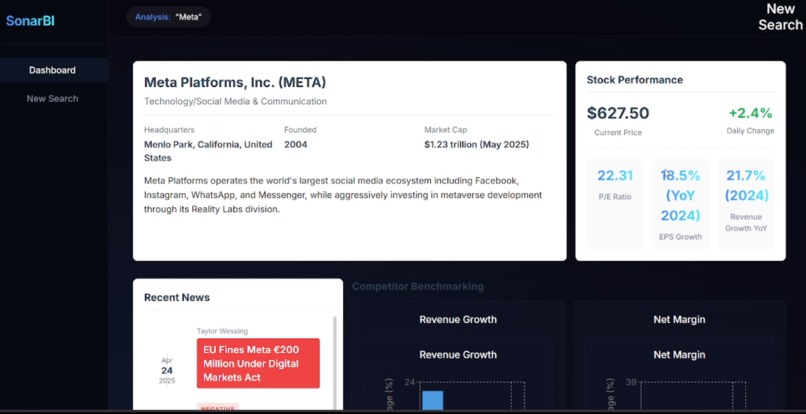Click the SonarBI logo

pyautogui.click(x=30, y=21)
